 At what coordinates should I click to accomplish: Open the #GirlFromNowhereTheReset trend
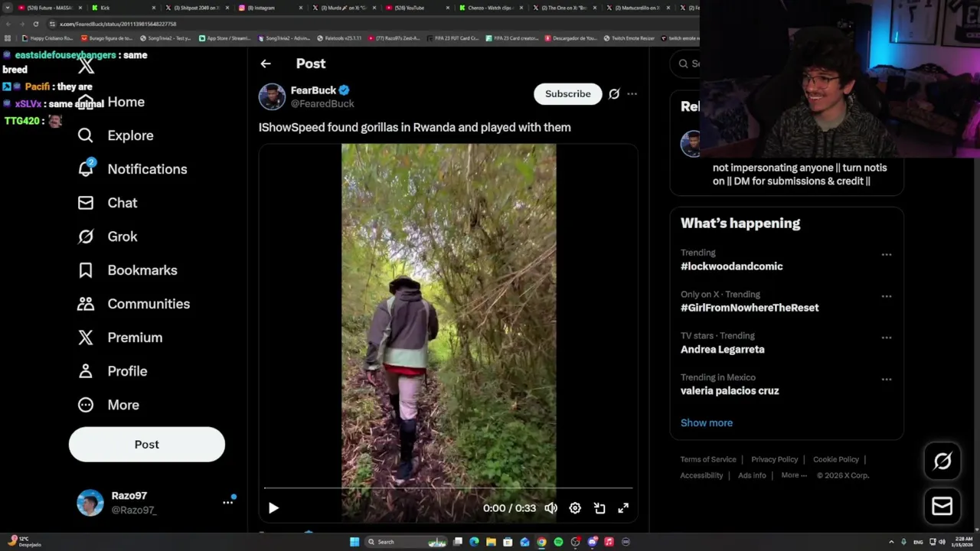tap(750, 308)
